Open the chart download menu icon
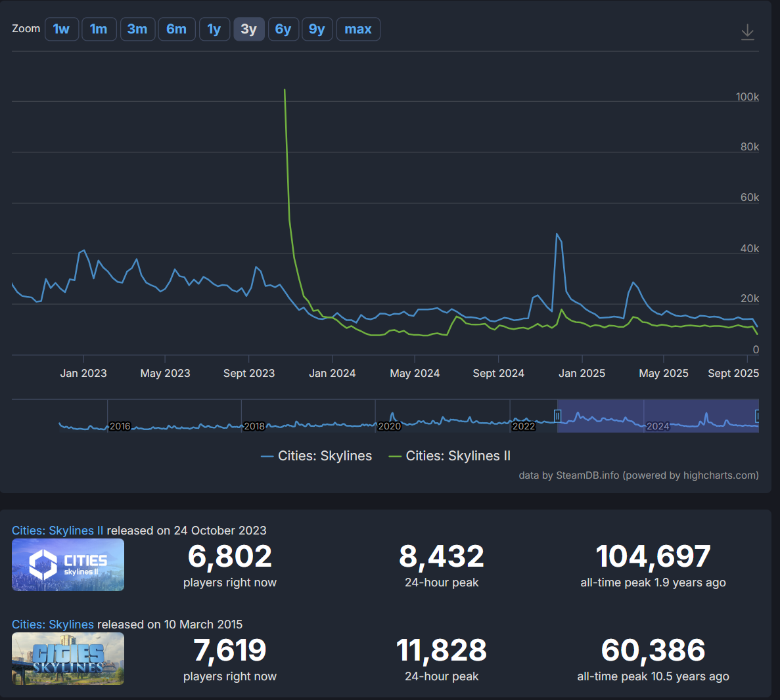Screen dimensions: 780x700 (747, 32)
